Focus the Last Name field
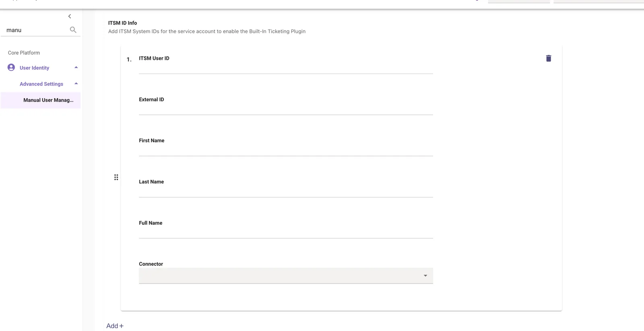The height and width of the screenshot is (331, 644). click(x=286, y=192)
